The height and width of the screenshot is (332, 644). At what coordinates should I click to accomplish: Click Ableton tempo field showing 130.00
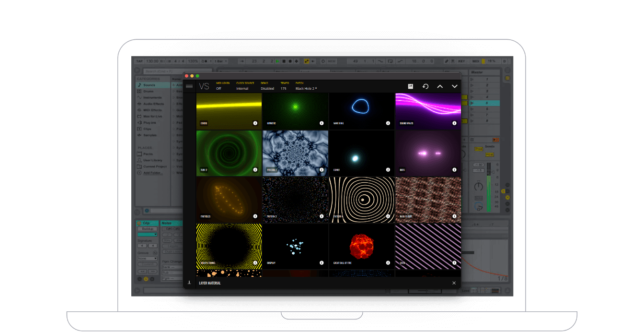[152, 61]
